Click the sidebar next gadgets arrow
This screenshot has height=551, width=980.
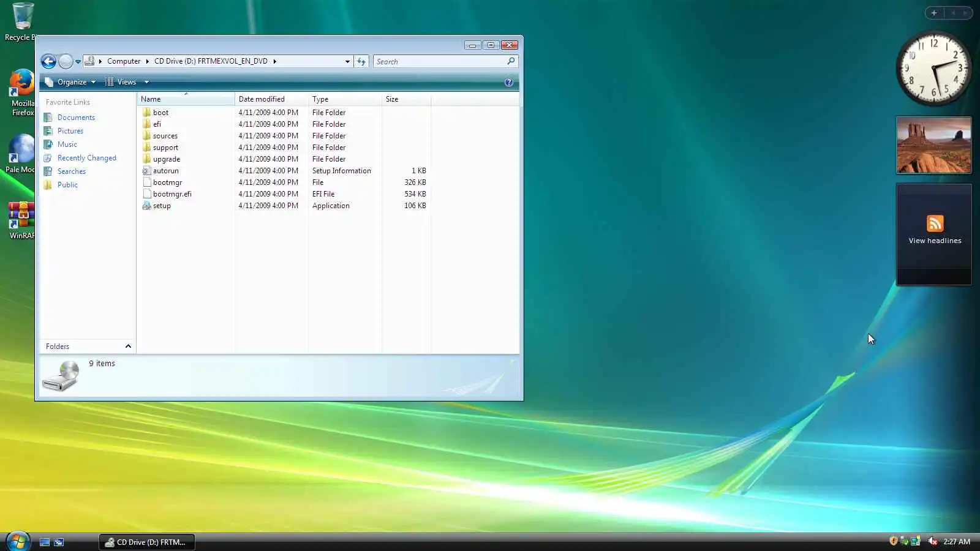tap(965, 13)
